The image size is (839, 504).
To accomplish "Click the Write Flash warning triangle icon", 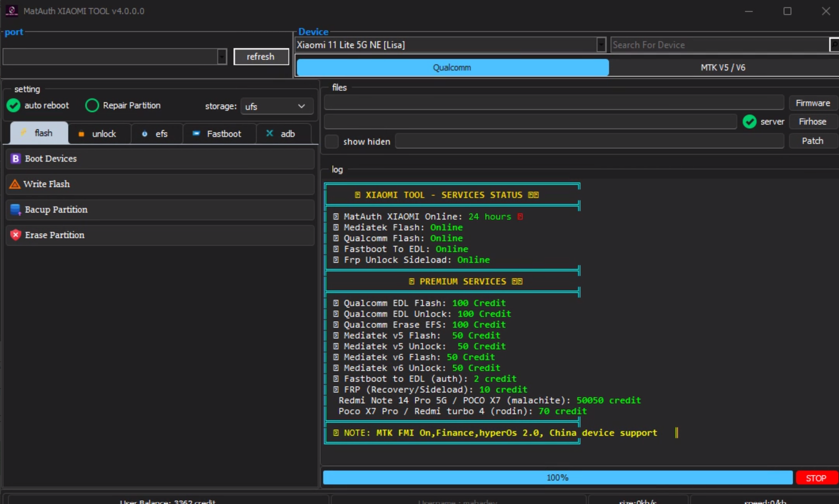I will coord(15,184).
